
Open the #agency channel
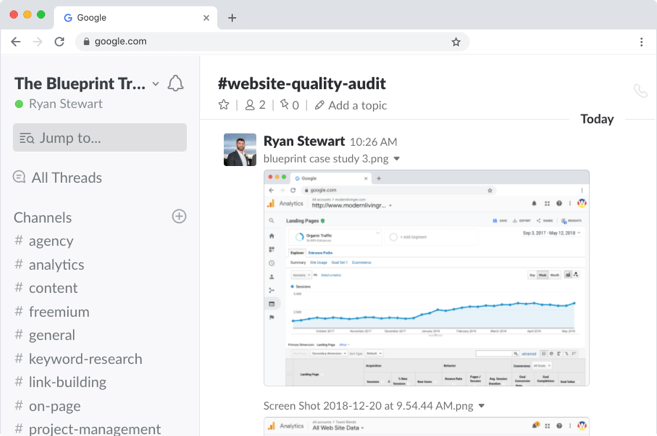point(44,241)
